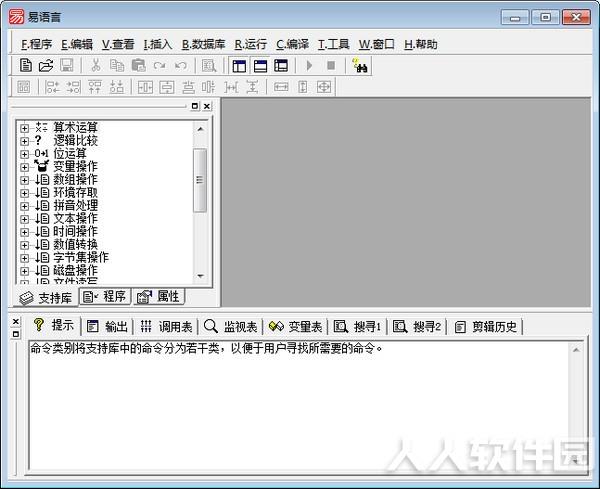
Task: Open the H.帮助 menu
Action: (x=421, y=44)
